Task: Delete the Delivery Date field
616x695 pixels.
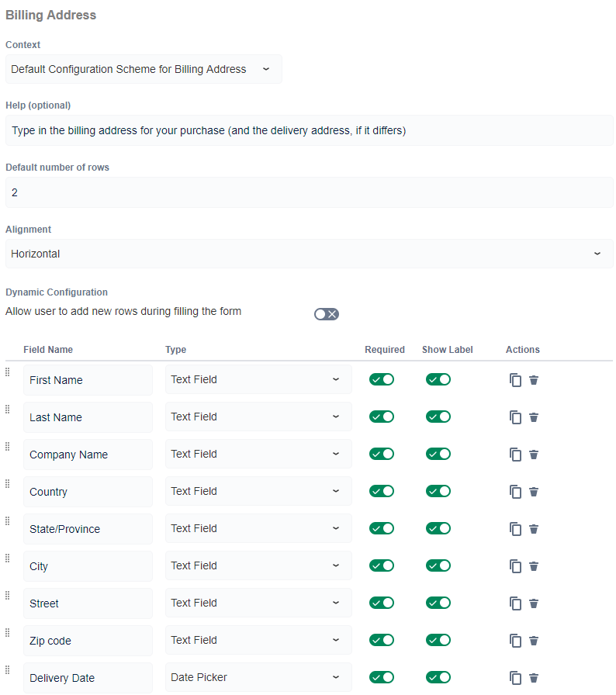Action: (x=534, y=677)
